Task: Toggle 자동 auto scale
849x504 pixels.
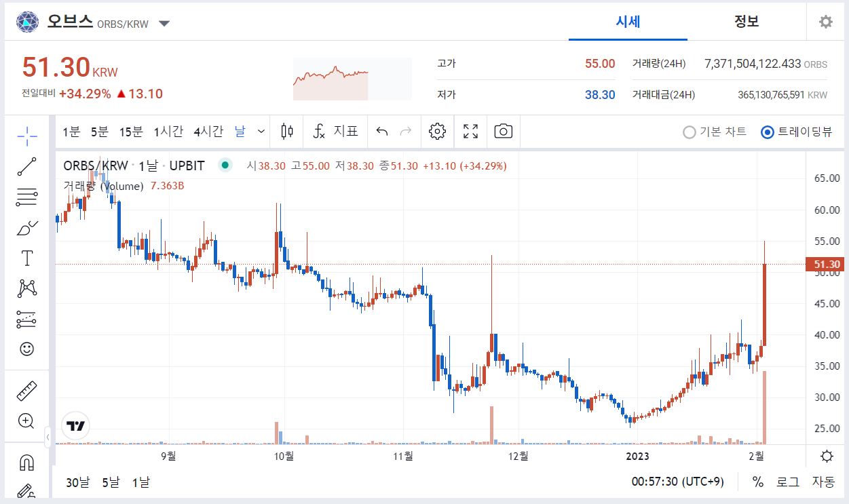Action: coord(823,482)
